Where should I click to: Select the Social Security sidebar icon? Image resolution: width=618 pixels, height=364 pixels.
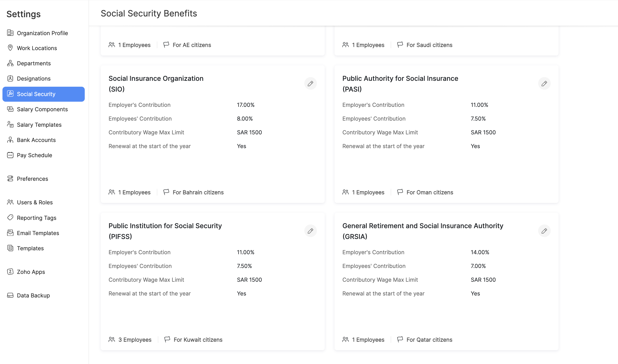point(10,94)
